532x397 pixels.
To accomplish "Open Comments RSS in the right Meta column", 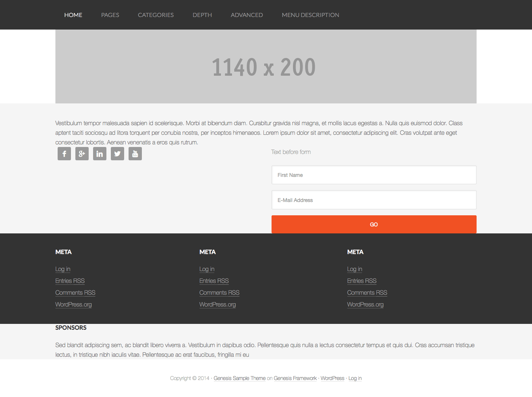I will [x=367, y=293].
